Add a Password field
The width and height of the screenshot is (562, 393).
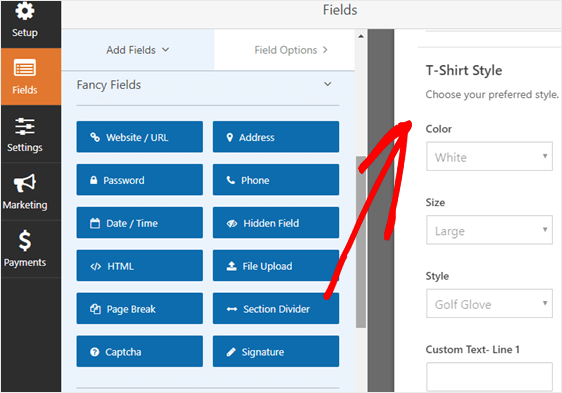click(139, 180)
